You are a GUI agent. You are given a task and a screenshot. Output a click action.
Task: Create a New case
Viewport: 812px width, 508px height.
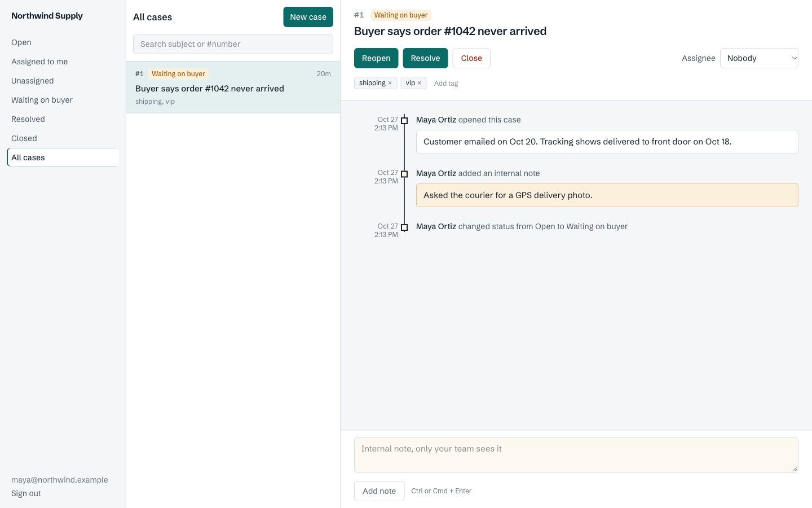pos(308,17)
